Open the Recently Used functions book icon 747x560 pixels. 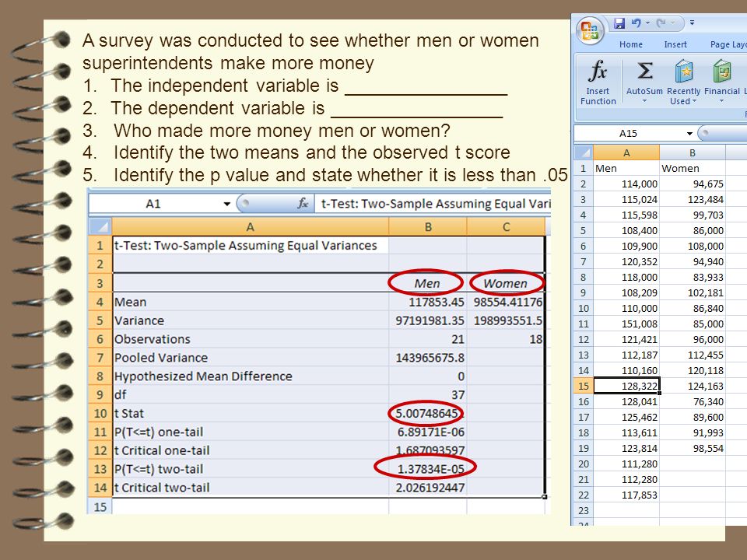(684, 72)
